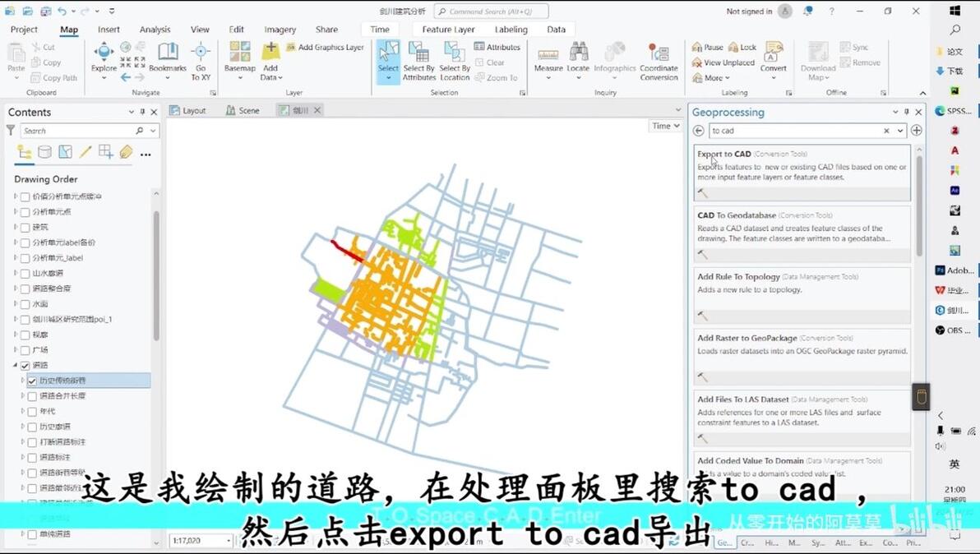Toggle visibility of the 广场 layer

pos(25,350)
